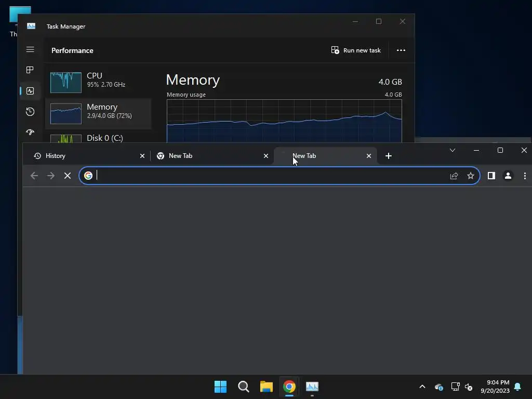Screen dimensions: 532x399
Task: Open network status tray icon
Action: 455,387
